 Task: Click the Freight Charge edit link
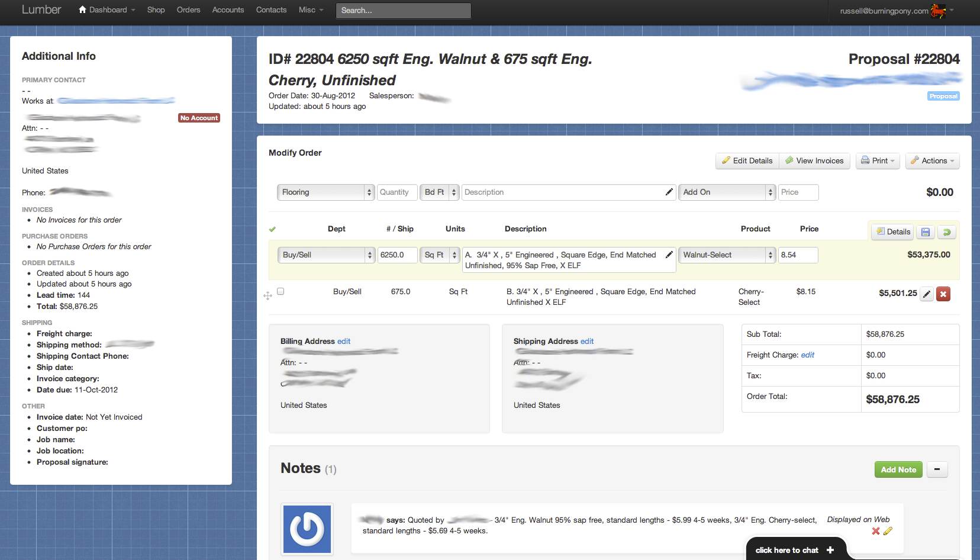tap(807, 355)
